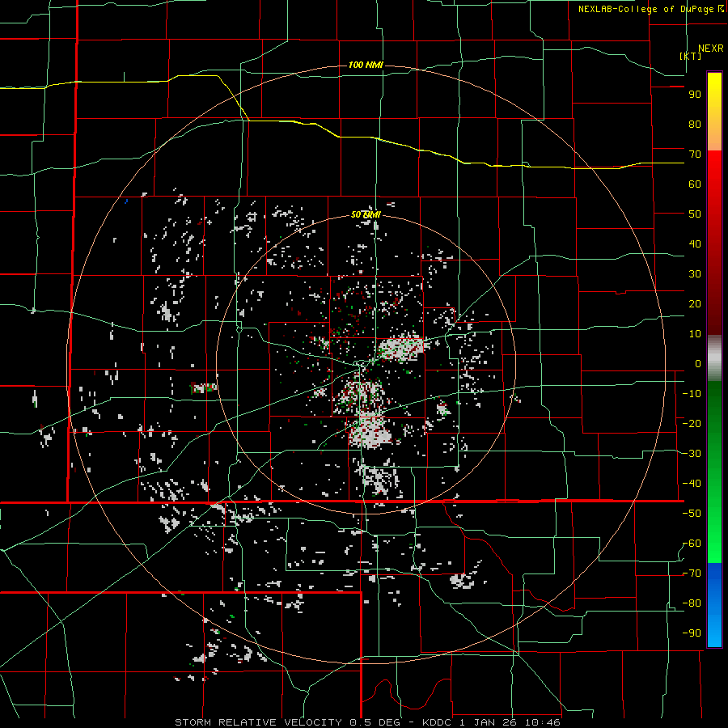The image size is (728, 728).
Task: Click the -30 value on velocity scale
Action: pyautogui.click(x=692, y=454)
